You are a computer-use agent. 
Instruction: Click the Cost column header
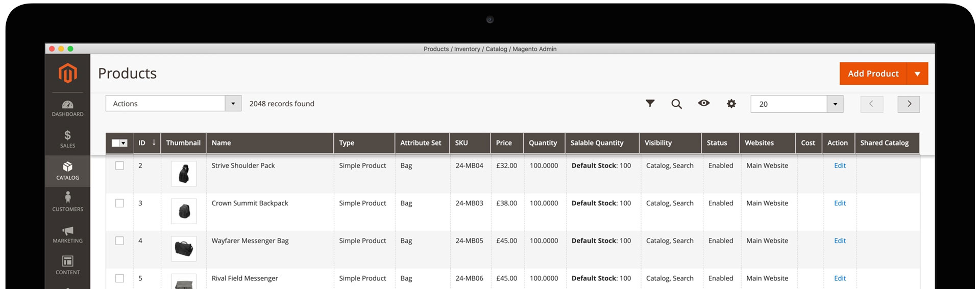[x=809, y=143]
